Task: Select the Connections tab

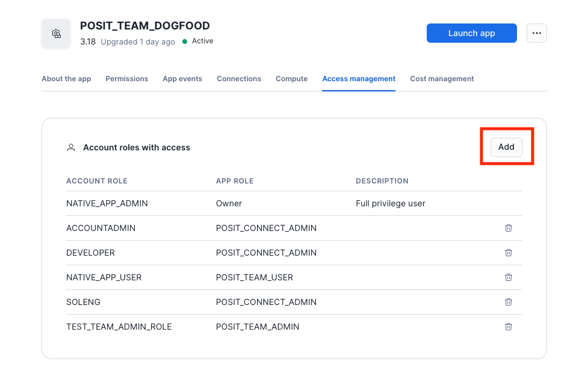Action: coord(239,79)
